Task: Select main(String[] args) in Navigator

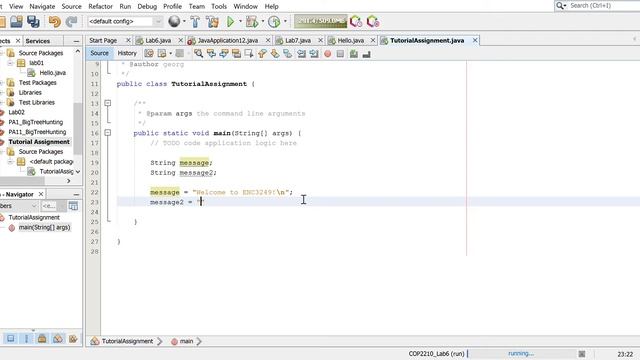Action: coord(44,227)
